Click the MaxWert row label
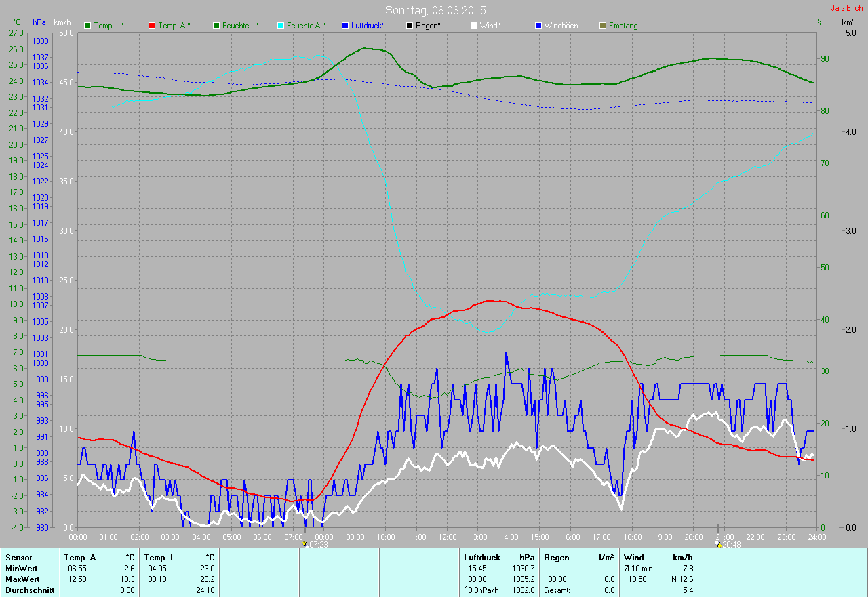The height and width of the screenshot is (597, 868). tap(22, 579)
